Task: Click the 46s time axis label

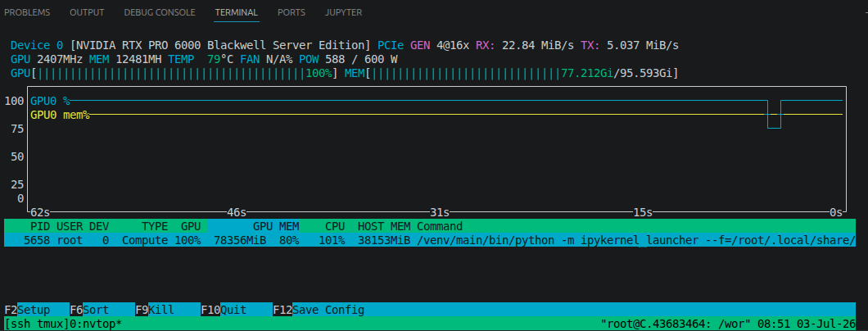Action: [x=237, y=212]
